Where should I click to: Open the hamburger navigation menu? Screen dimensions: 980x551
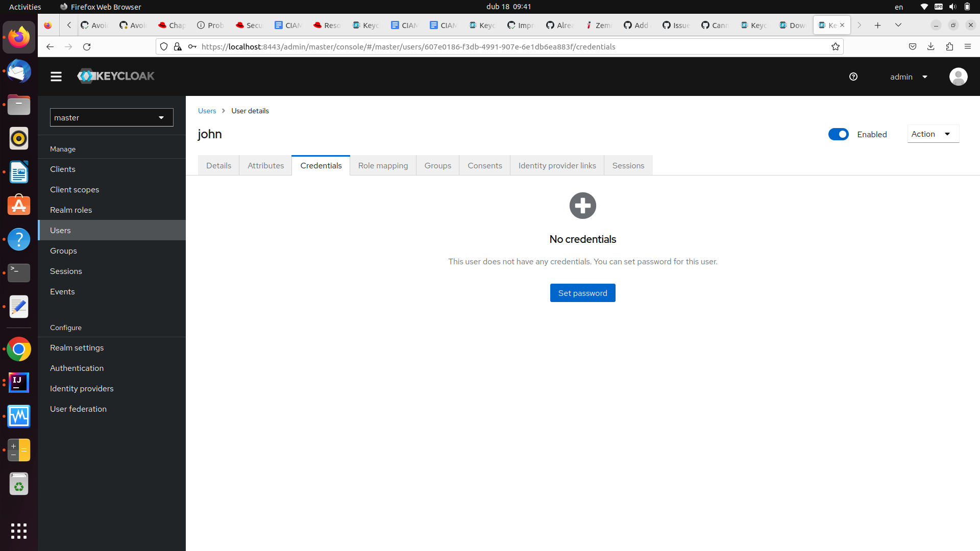click(56, 76)
